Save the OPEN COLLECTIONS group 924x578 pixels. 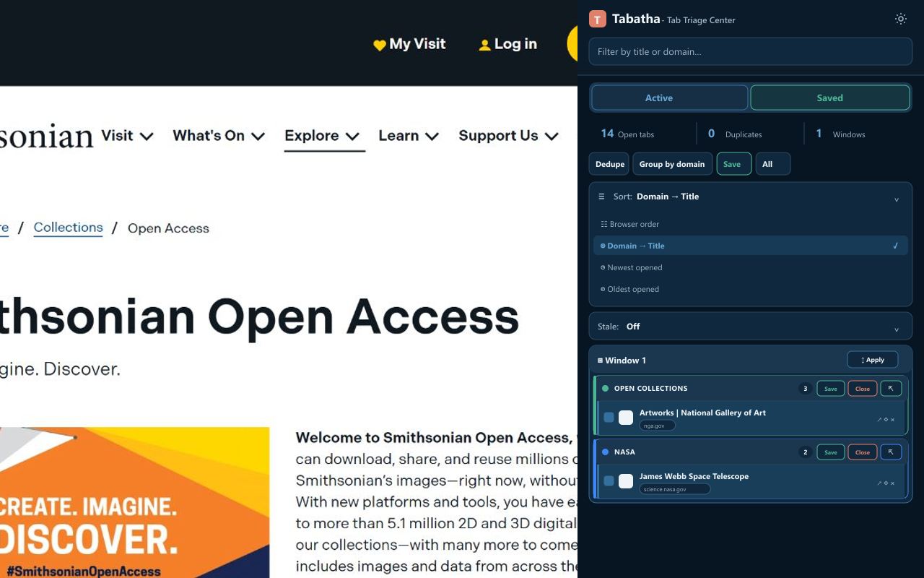831,389
